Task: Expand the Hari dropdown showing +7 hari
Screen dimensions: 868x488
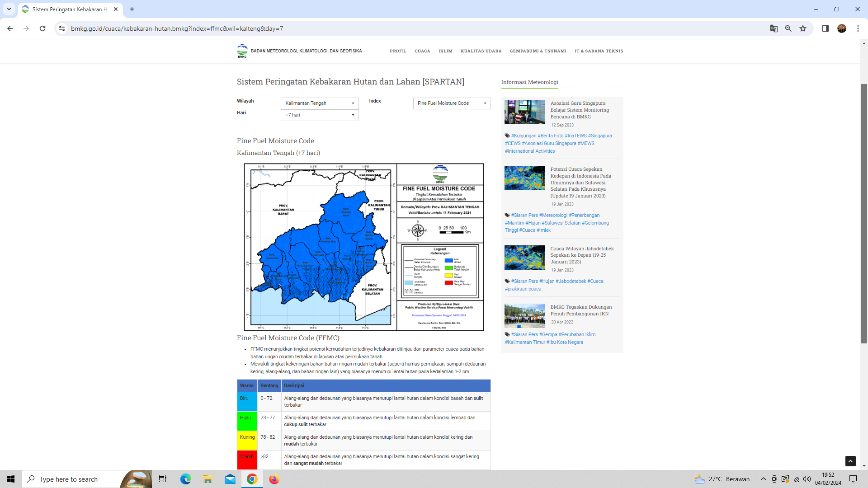Action: [320, 115]
